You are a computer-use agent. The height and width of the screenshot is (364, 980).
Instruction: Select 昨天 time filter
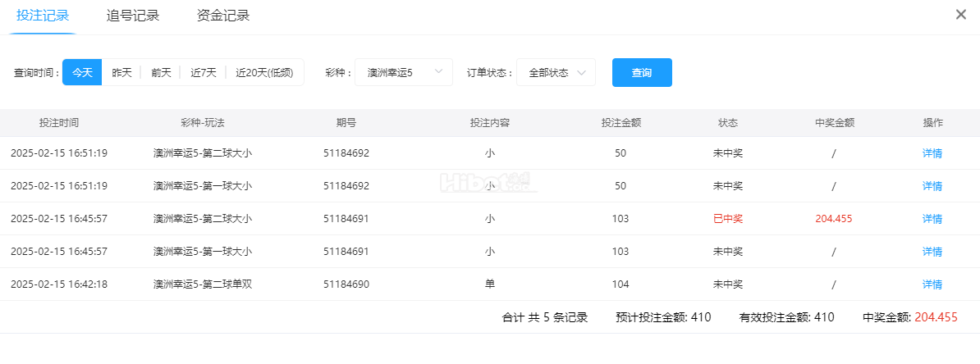[121, 72]
